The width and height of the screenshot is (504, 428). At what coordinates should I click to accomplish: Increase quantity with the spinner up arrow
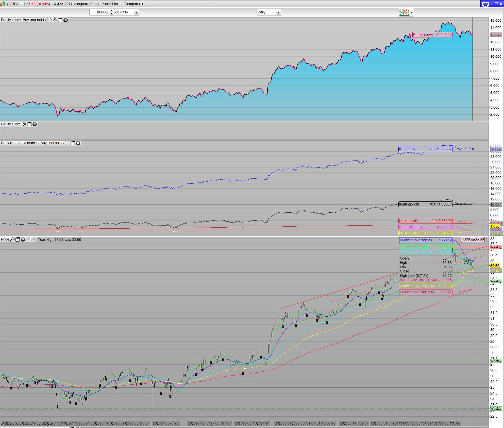tap(112, 11)
